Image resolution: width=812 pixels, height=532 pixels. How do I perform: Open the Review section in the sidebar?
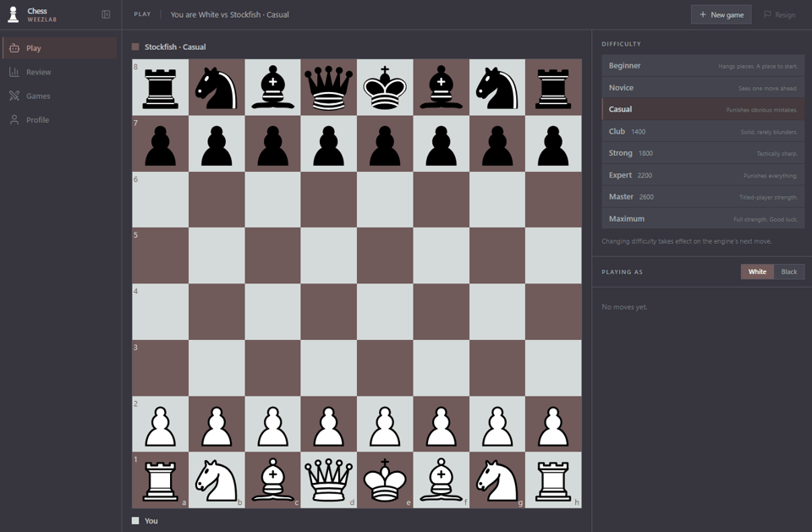60,72
